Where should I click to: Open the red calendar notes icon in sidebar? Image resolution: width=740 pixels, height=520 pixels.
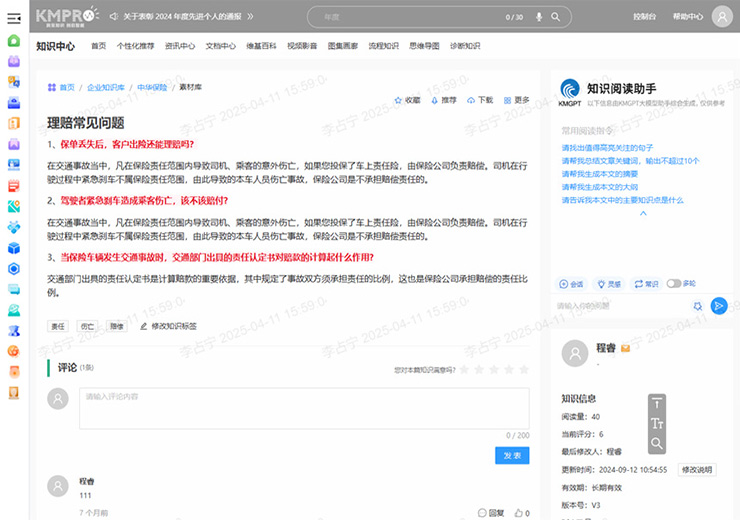(x=14, y=185)
